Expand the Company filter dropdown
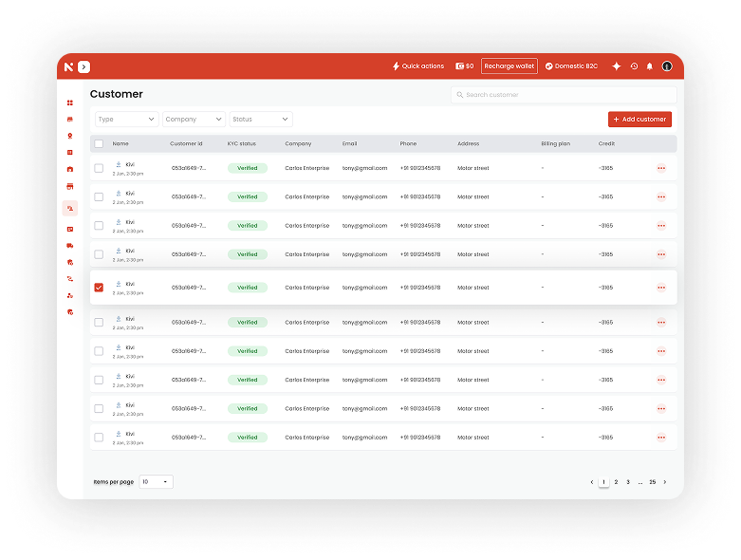This screenshot has width=741, height=560. (194, 120)
